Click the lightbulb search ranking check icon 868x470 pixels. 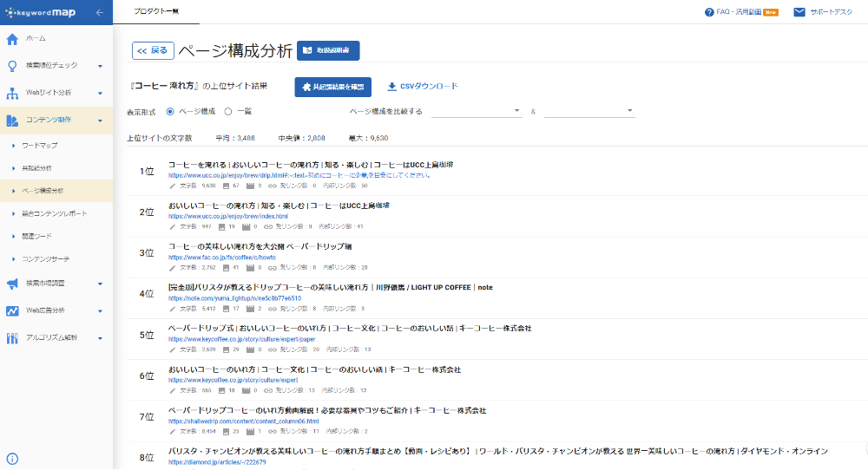12,66
